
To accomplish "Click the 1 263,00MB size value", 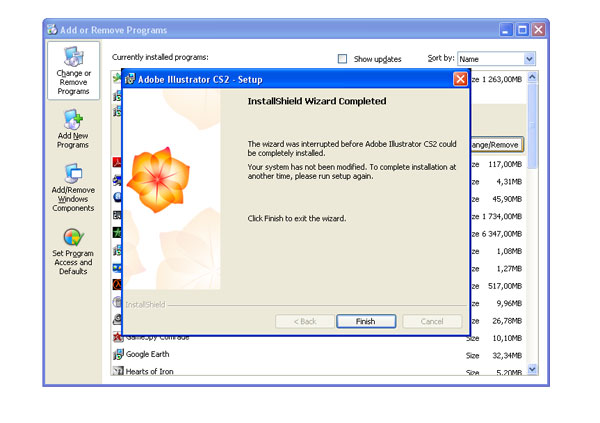I will (x=502, y=79).
